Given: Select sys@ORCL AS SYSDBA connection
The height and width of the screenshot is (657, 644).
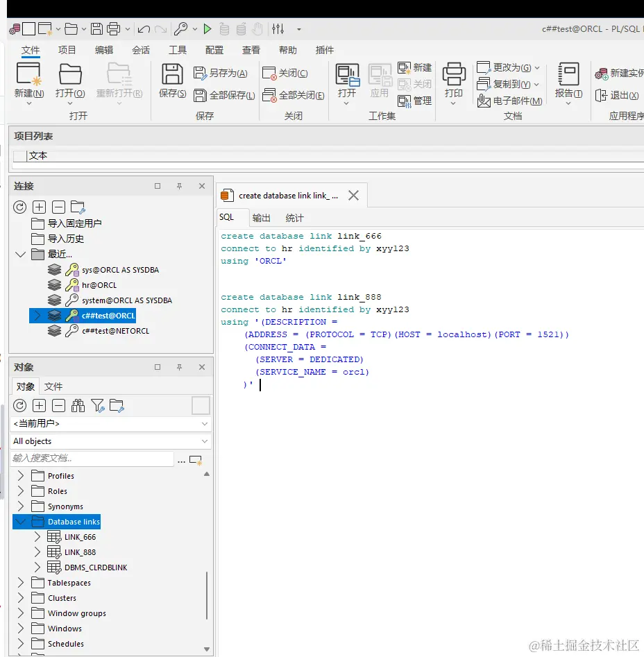Looking at the screenshot, I should pyautogui.click(x=121, y=270).
